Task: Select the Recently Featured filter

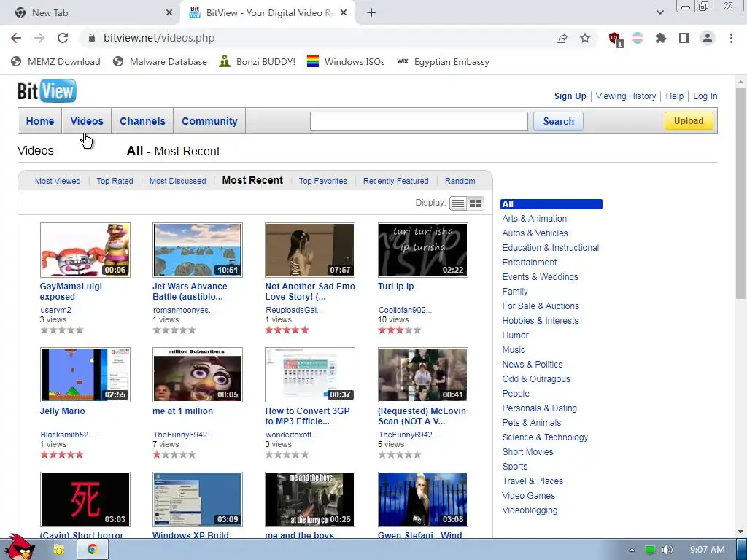Action: click(x=396, y=181)
